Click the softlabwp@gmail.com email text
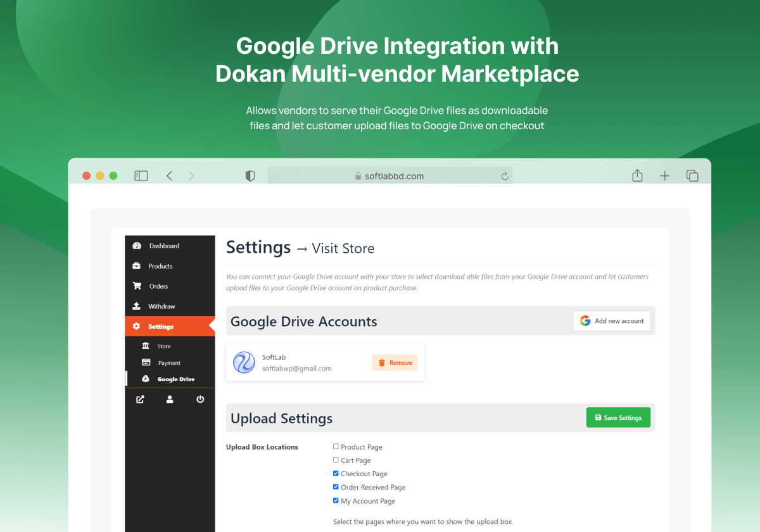Image resolution: width=760 pixels, height=532 pixels. tap(297, 369)
